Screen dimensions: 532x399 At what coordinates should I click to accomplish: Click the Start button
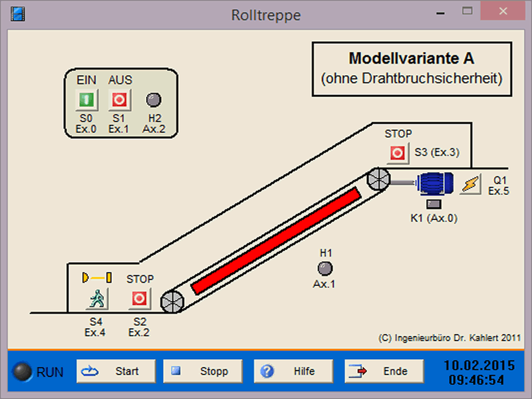[x=116, y=371]
